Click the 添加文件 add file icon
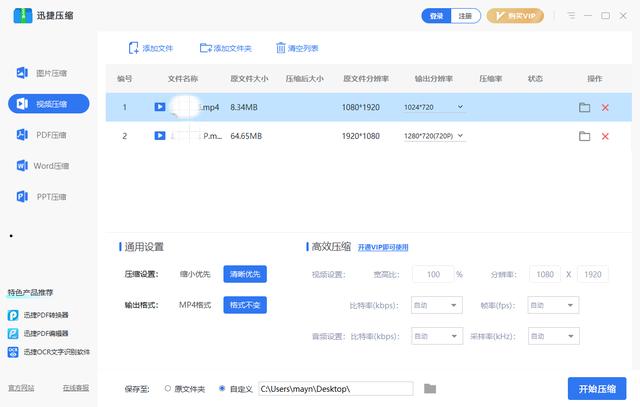The height and width of the screenshot is (407, 640). pyautogui.click(x=133, y=48)
